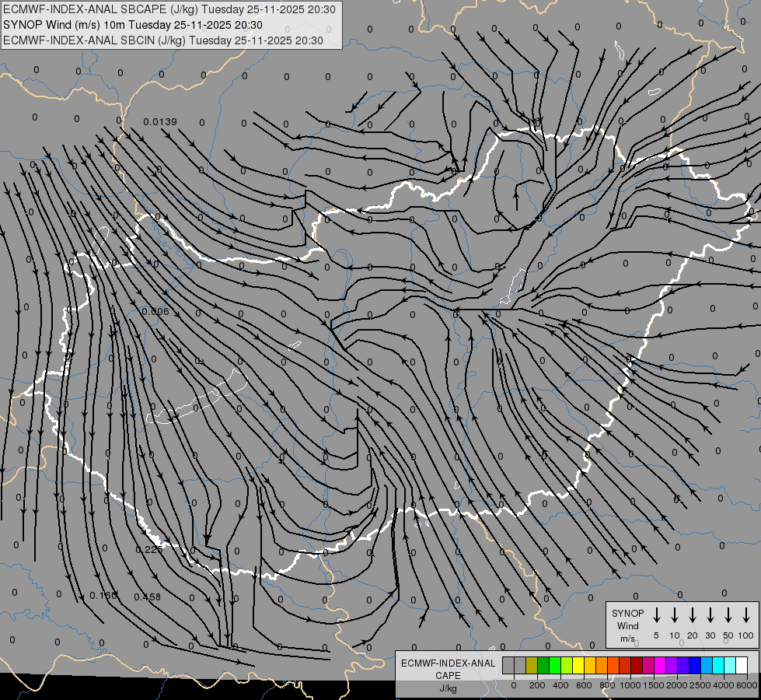Screen dimensions: 761x700
Task: Click the 1000 tick label on CAPE scale
Action: click(630, 685)
